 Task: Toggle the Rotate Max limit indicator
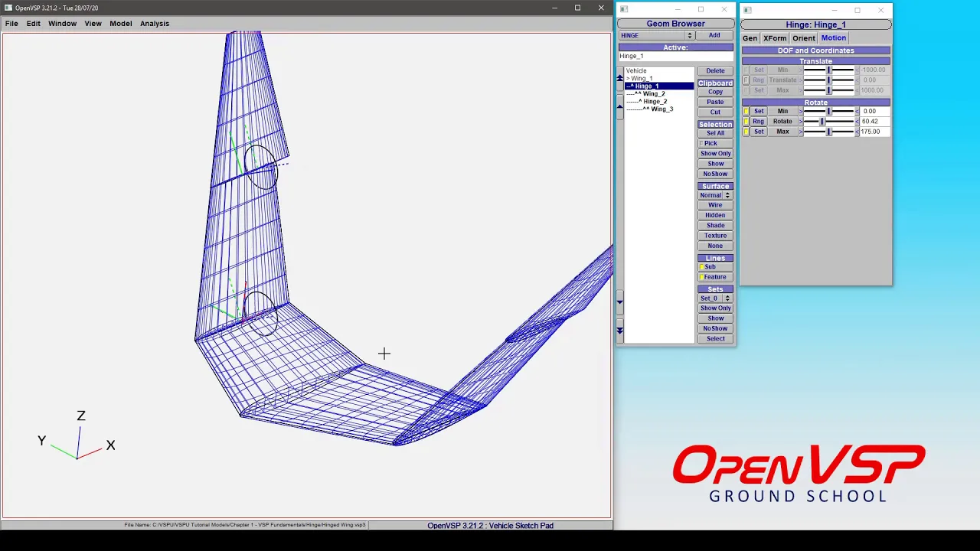pos(746,132)
